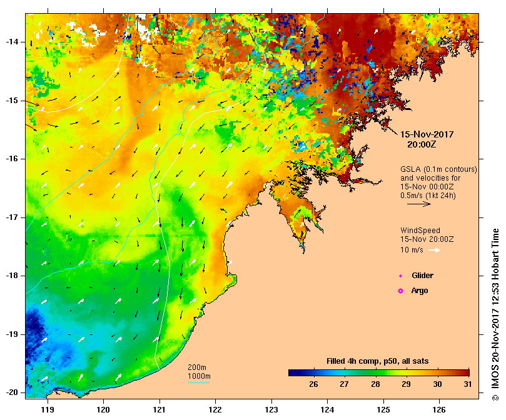Click the '0.5m/s (1kt 24h)' text
The image size is (506, 420).
[428, 196]
